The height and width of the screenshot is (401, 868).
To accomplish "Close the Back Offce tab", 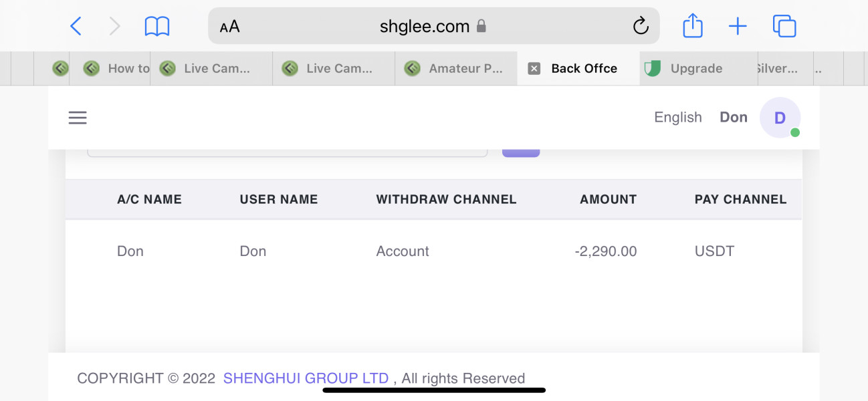I will [x=534, y=68].
